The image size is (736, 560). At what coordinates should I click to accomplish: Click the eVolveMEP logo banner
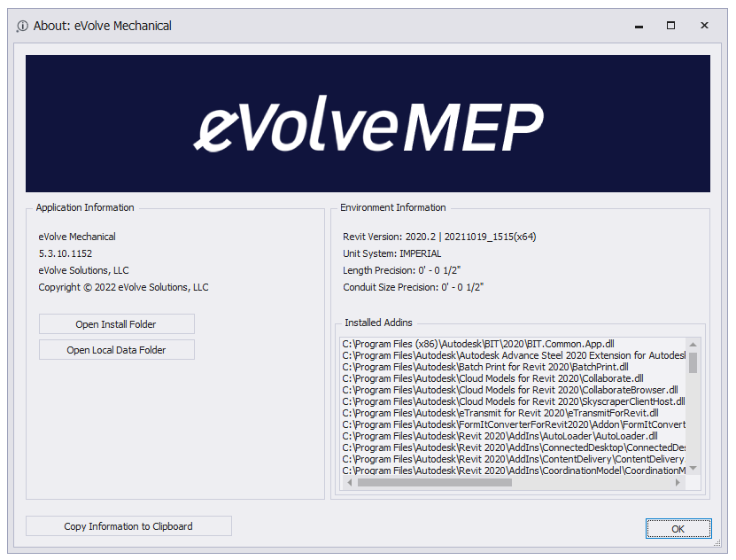click(368, 123)
